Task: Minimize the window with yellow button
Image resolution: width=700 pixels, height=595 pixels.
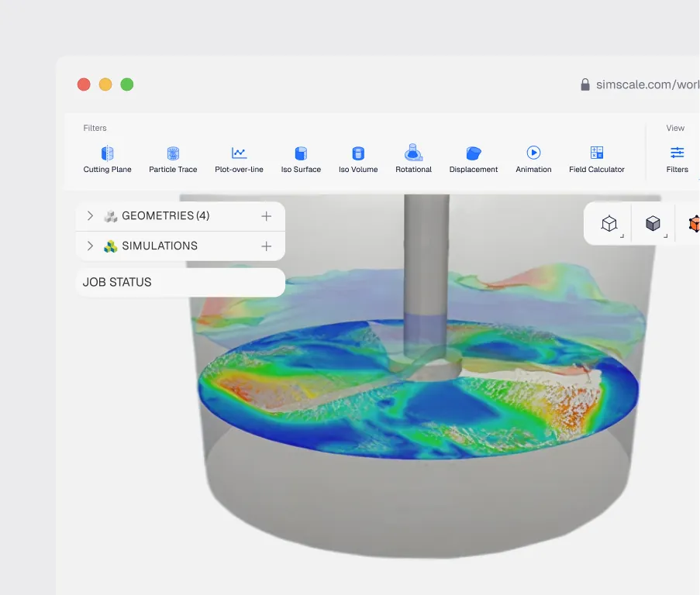Action: 105,84
